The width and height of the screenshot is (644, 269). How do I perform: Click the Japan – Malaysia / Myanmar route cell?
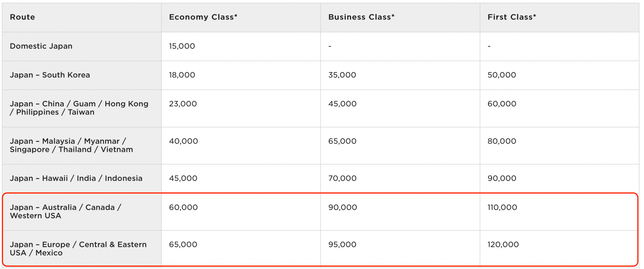tap(71, 145)
